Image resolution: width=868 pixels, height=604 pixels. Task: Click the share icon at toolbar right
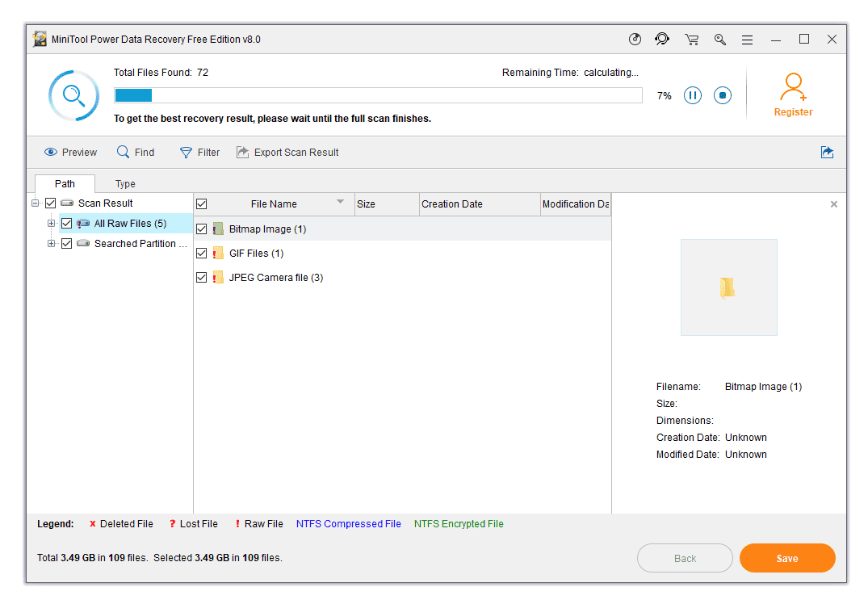[x=827, y=153]
